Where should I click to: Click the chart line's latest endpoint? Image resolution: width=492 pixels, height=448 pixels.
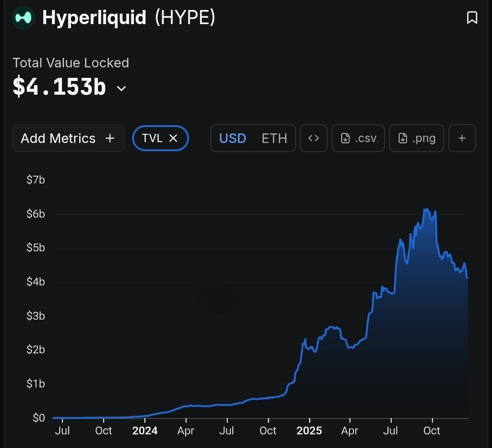pyautogui.click(x=467, y=277)
